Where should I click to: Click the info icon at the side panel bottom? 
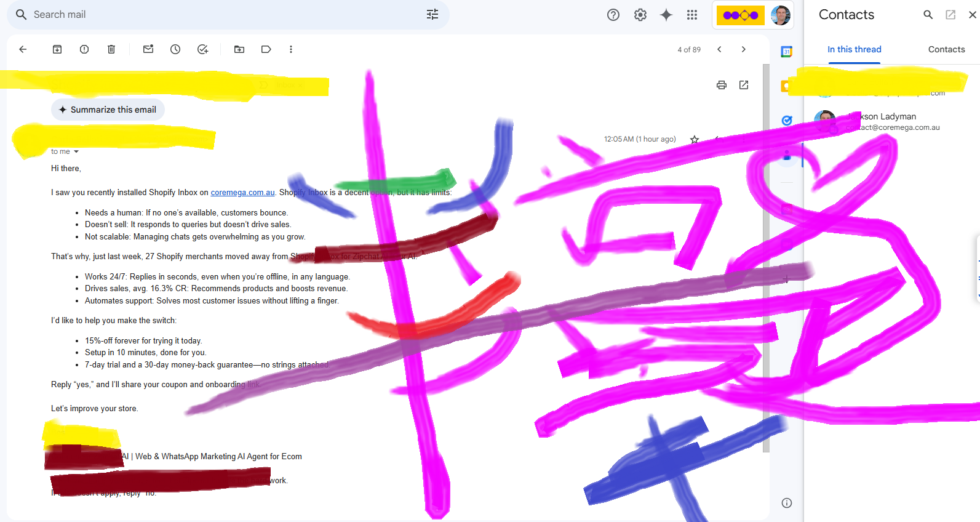click(786, 503)
